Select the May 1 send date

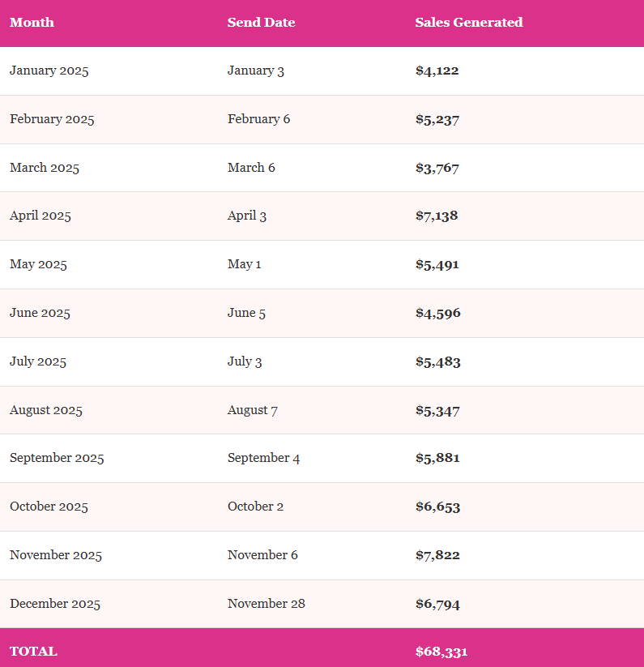point(245,264)
